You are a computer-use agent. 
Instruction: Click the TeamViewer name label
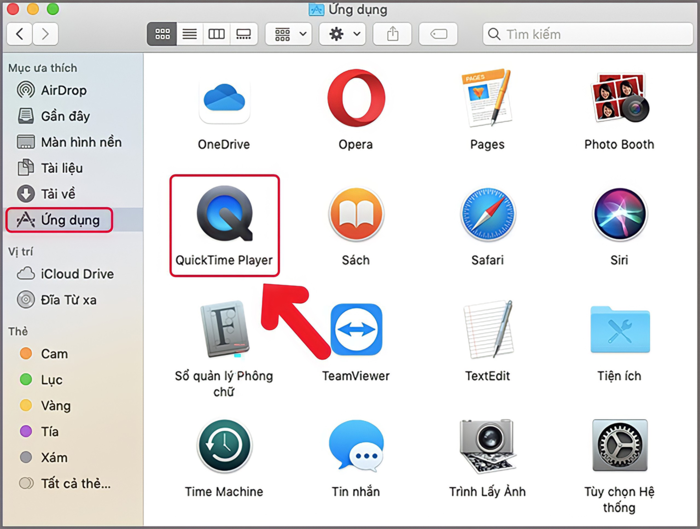(x=356, y=376)
